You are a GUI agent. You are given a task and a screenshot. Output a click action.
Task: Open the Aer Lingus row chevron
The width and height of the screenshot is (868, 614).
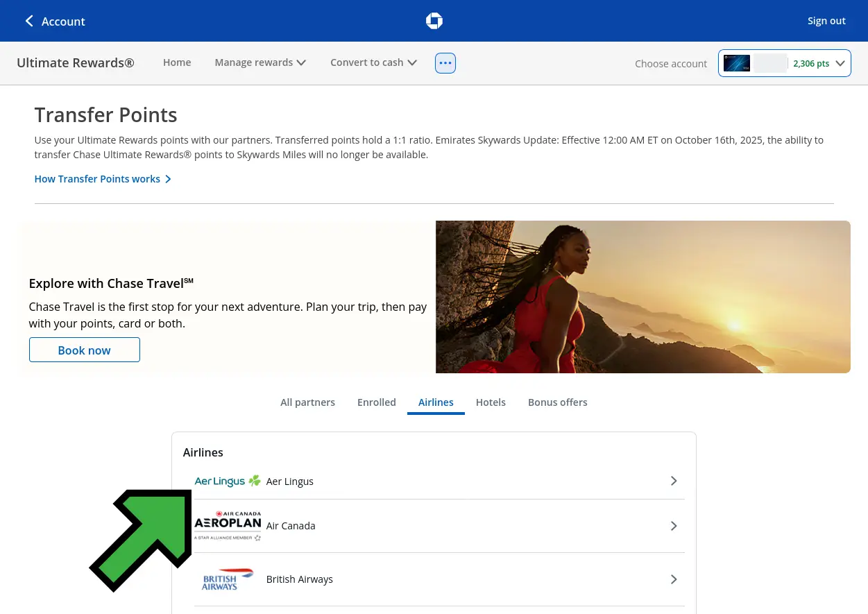pyautogui.click(x=674, y=481)
